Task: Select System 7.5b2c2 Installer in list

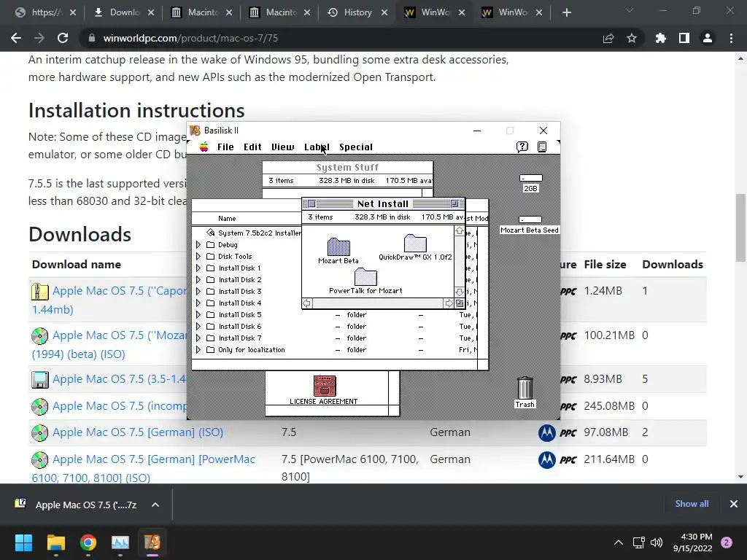Action: coord(259,233)
